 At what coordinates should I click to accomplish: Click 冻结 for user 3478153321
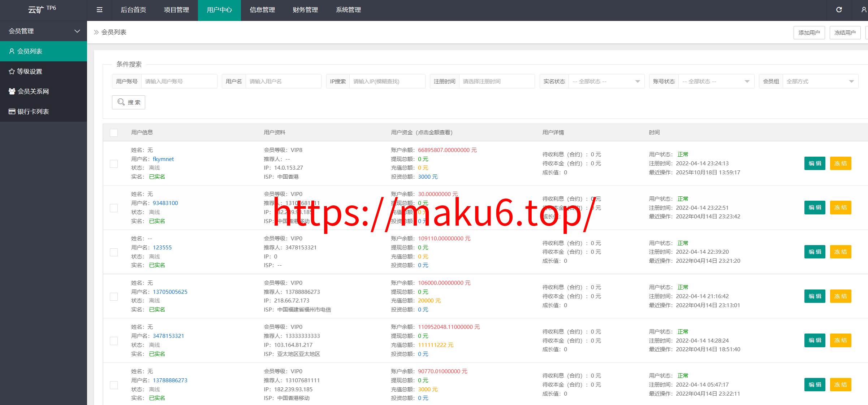[x=841, y=340]
